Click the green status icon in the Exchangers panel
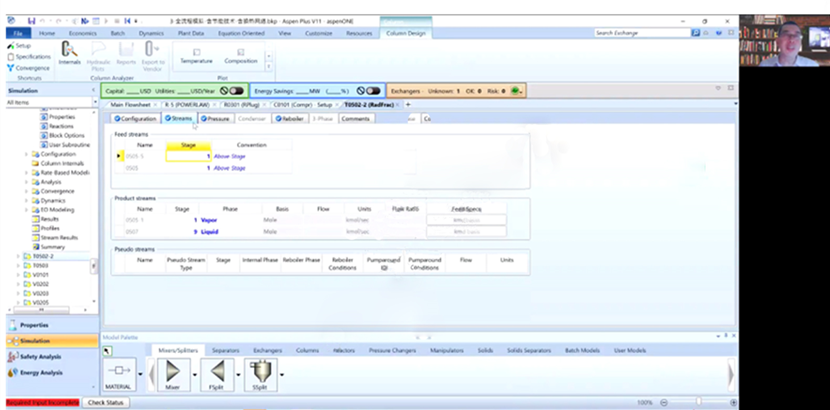 coord(515,91)
